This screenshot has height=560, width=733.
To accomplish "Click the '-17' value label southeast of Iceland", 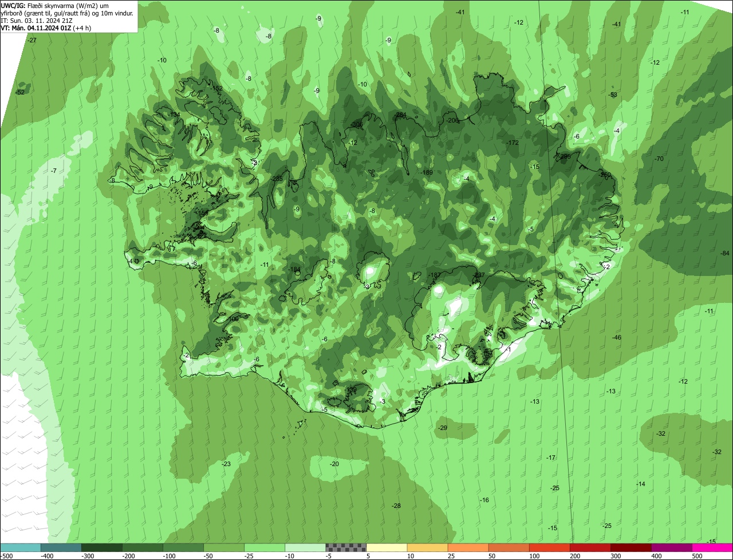I will [x=551, y=458].
